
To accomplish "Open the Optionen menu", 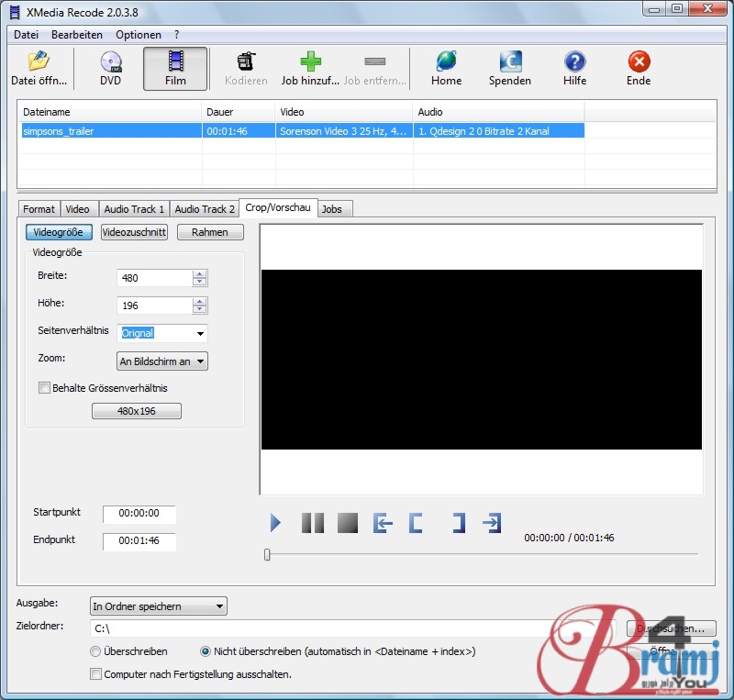I will pyautogui.click(x=138, y=34).
